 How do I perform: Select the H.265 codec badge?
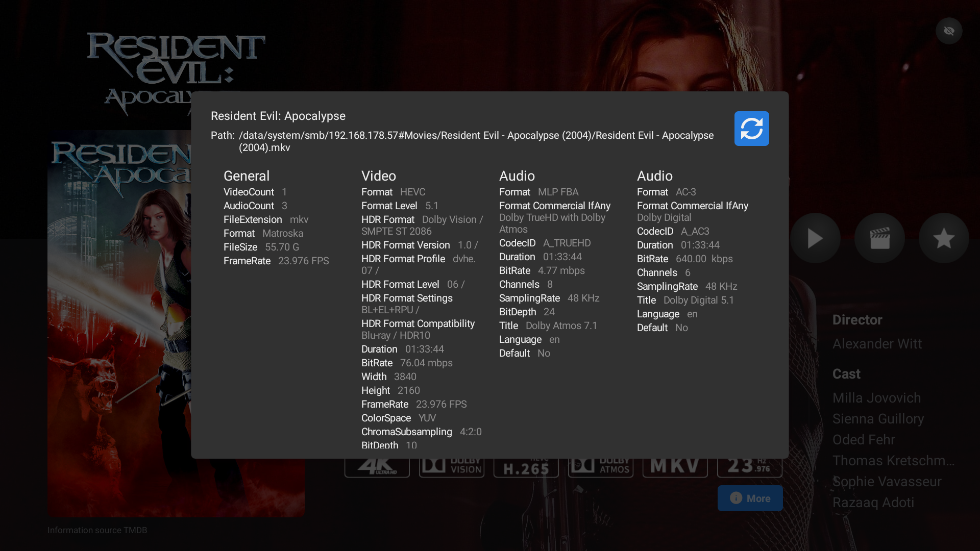pyautogui.click(x=526, y=467)
